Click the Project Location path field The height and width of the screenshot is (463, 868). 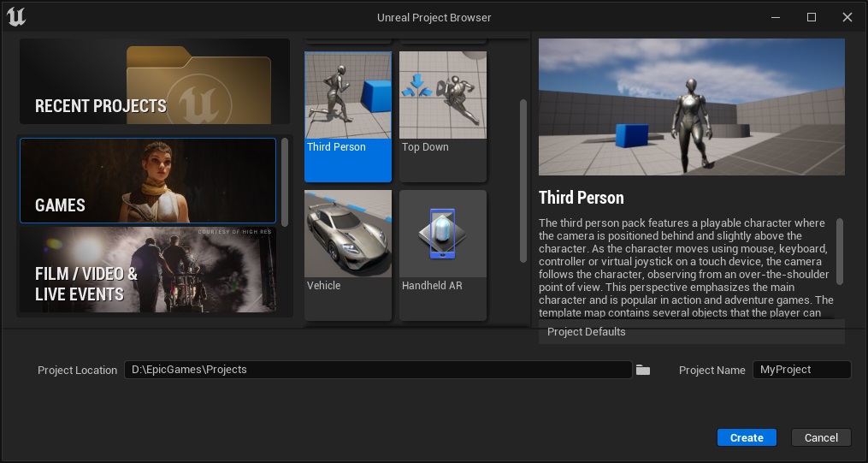(x=377, y=370)
